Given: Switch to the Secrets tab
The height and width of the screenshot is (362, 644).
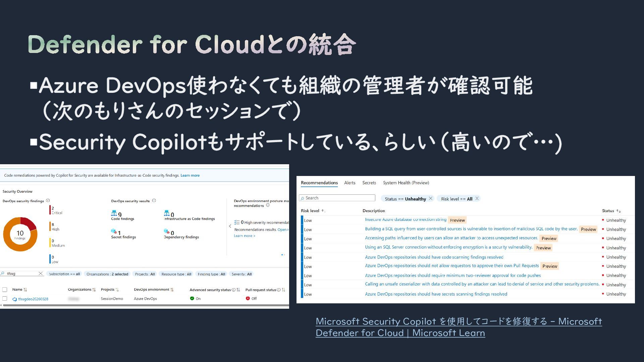Looking at the screenshot, I should coord(369,183).
